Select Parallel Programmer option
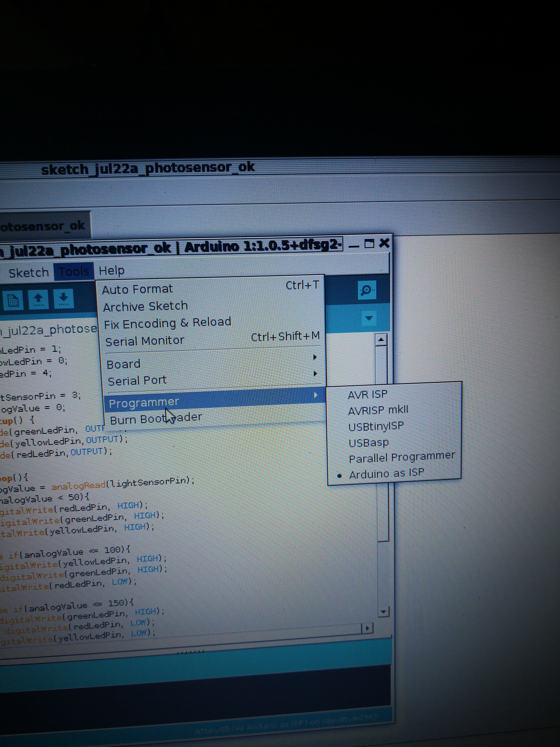 coord(394,458)
